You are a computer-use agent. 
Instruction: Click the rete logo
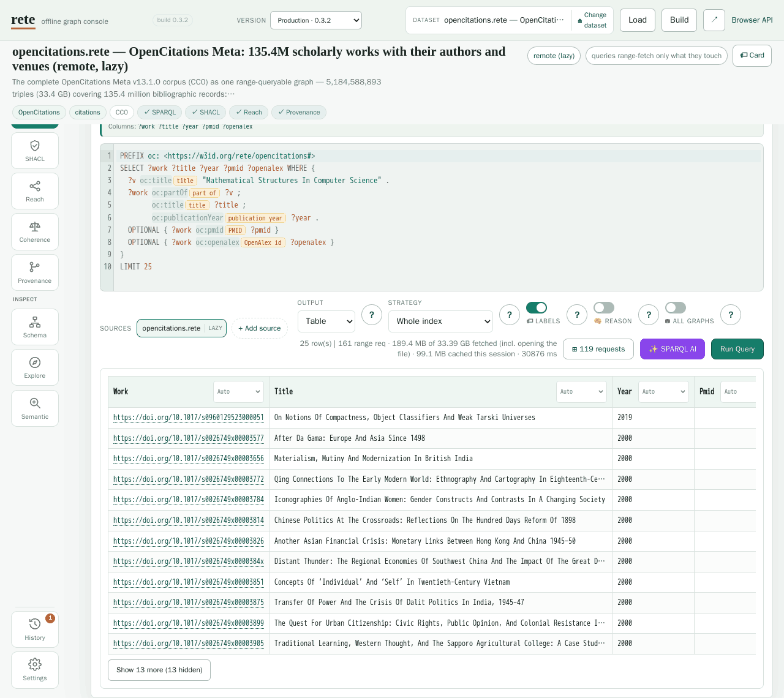pos(23,20)
